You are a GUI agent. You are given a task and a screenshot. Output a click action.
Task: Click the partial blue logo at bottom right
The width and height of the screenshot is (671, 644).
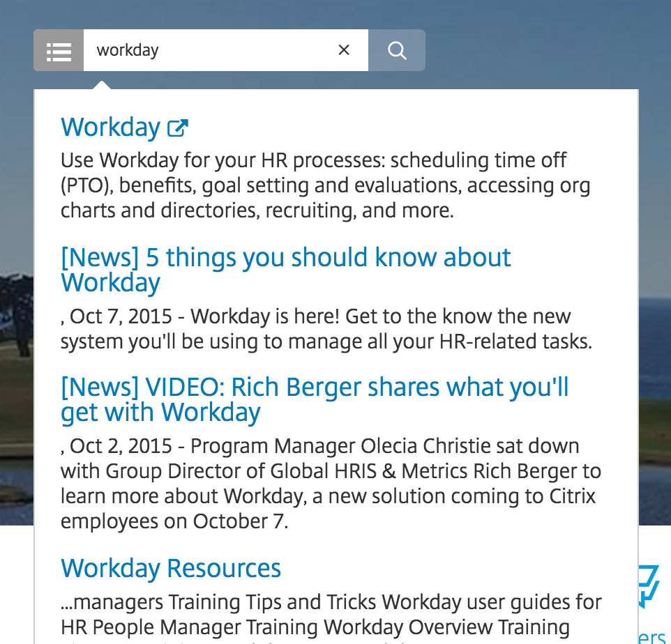(649, 584)
